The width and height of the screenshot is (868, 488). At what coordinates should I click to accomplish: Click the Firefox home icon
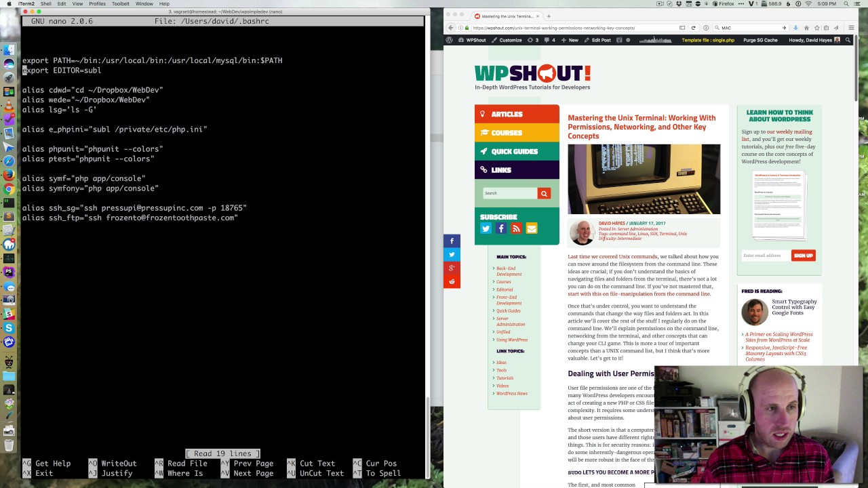806,28
